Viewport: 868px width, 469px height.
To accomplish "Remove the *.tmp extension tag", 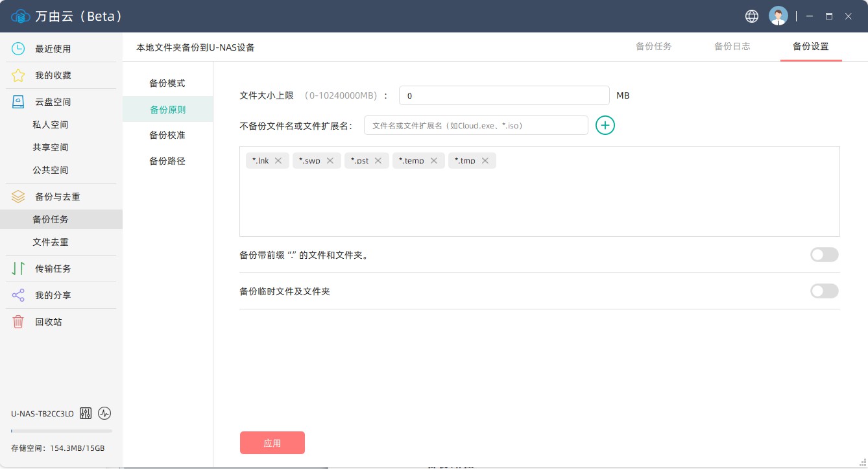I will [x=485, y=161].
